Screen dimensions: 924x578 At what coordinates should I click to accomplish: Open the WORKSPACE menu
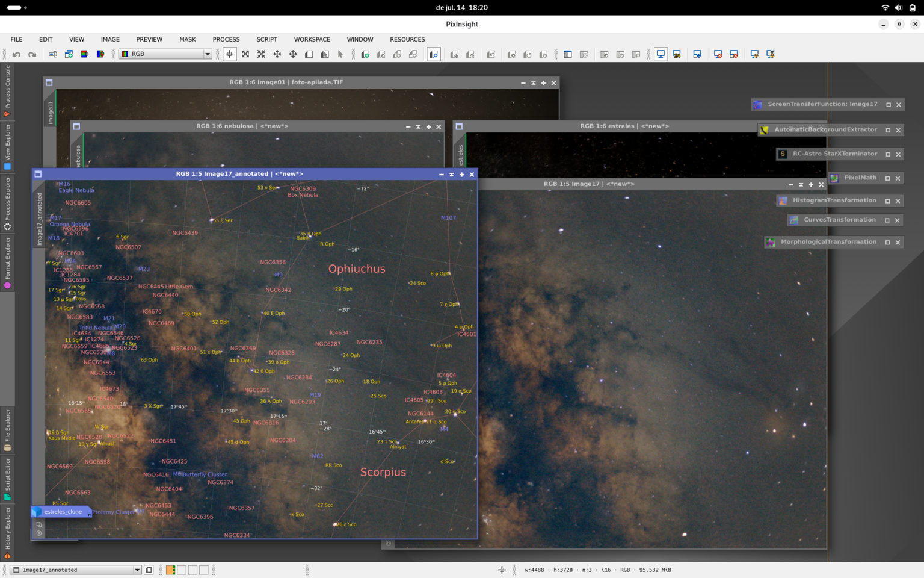[x=312, y=39]
